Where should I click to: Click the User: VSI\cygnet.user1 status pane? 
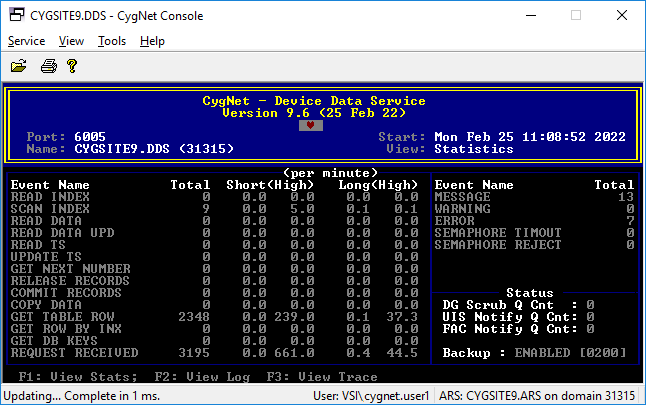[x=371, y=396]
